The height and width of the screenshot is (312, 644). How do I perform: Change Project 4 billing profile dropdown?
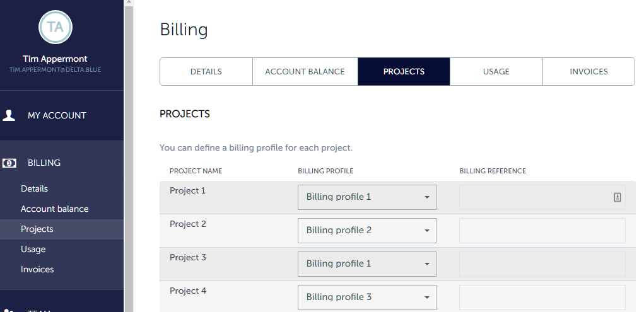(x=366, y=298)
